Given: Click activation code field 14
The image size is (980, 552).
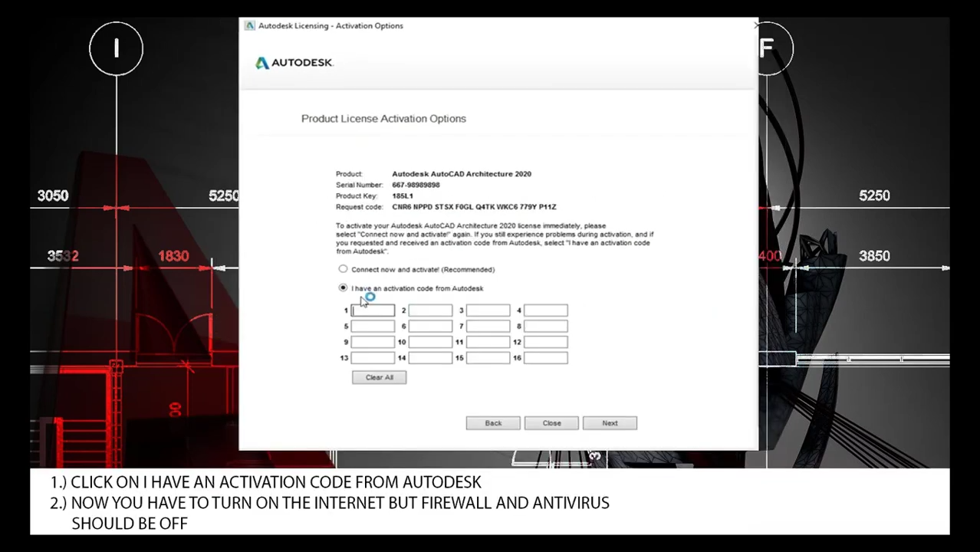Looking at the screenshot, I should point(430,358).
